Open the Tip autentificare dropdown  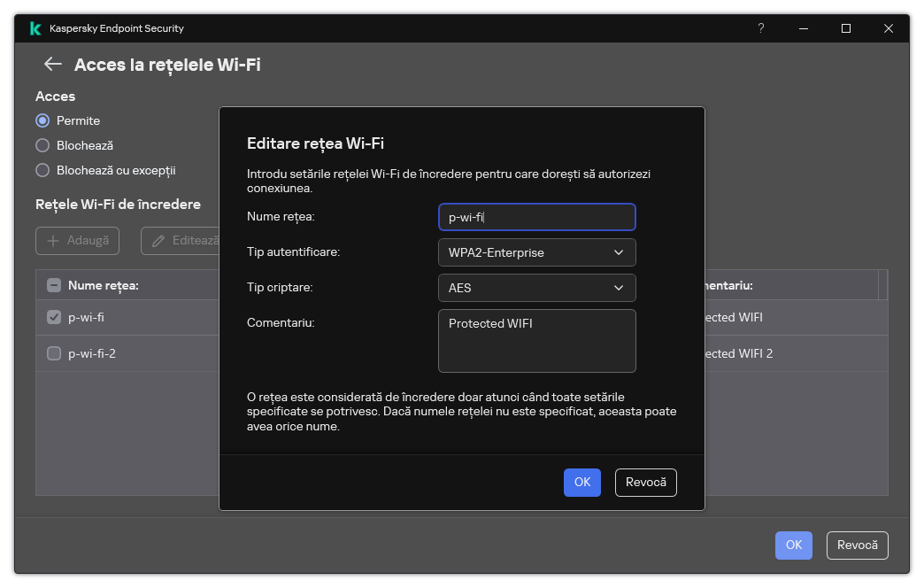(x=536, y=252)
